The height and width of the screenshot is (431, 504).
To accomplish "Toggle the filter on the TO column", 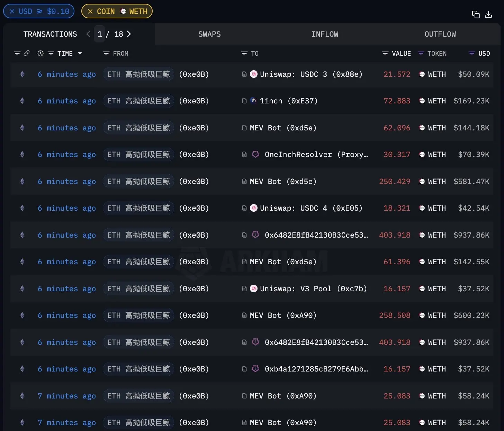I will (245, 53).
